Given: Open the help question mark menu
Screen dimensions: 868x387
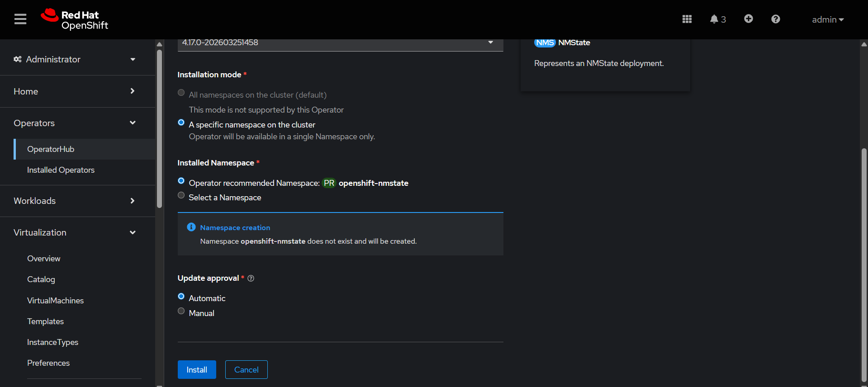Looking at the screenshot, I should click(x=775, y=19).
